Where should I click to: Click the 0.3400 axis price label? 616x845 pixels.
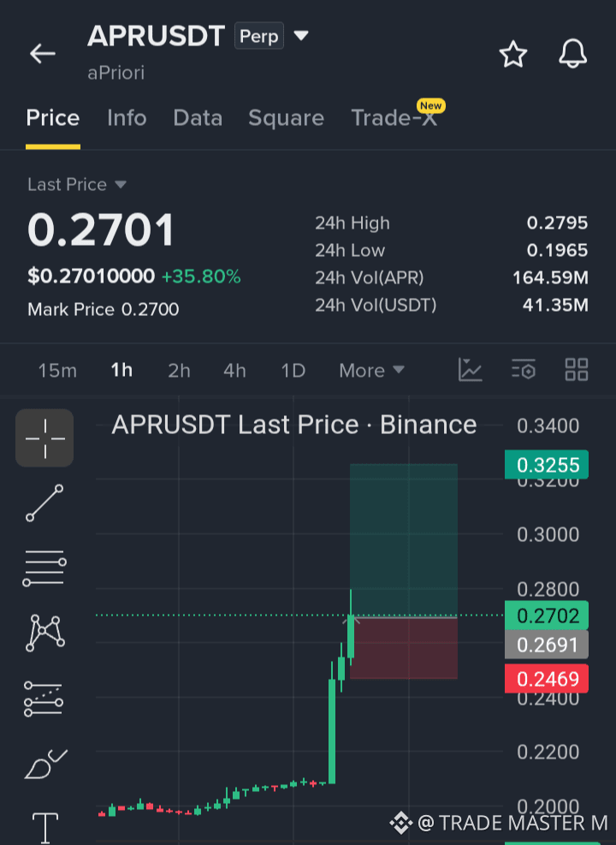click(x=548, y=425)
